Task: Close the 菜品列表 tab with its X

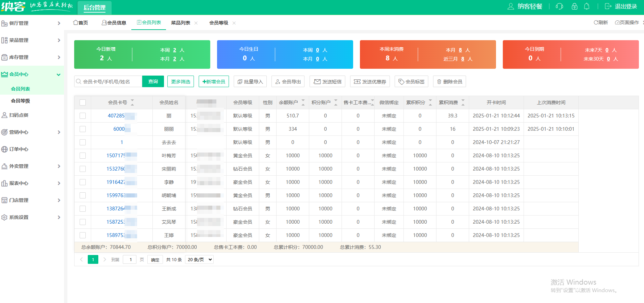Action: pyautogui.click(x=196, y=23)
